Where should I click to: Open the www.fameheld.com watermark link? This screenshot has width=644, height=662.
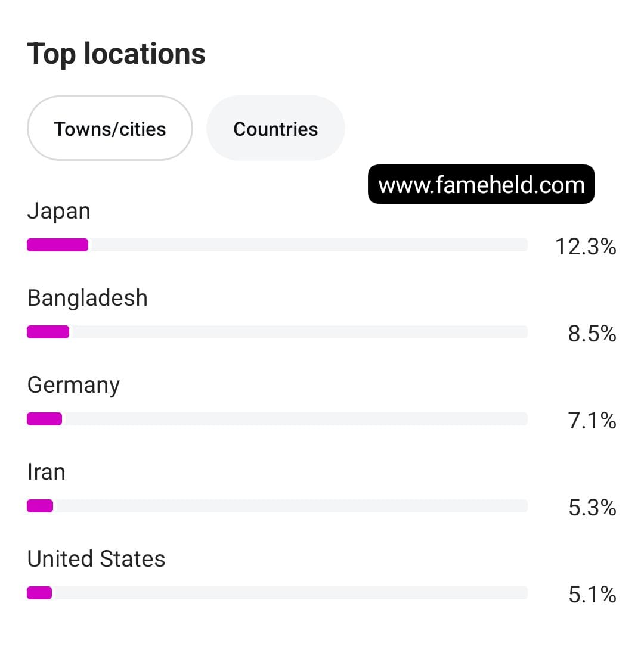point(481,185)
